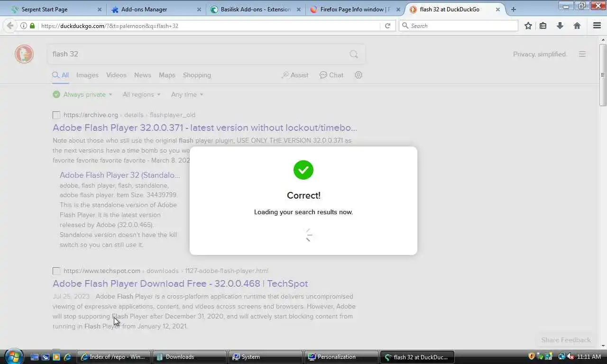Screen dimensions: 607x364
Task: Open search settings gear icon
Action: coord(359,75)
